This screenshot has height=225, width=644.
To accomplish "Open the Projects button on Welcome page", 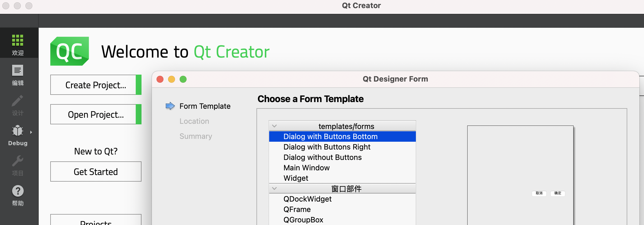I will pyautogui.click(x=96, y=220).
